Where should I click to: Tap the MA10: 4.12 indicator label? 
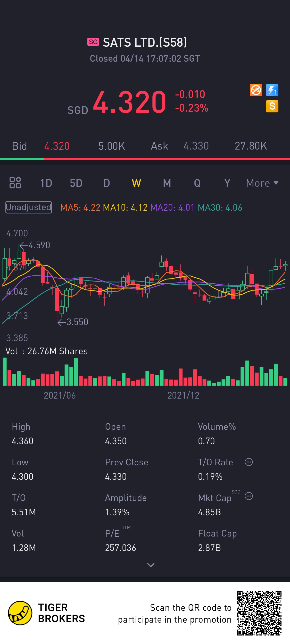coord(125,208)
